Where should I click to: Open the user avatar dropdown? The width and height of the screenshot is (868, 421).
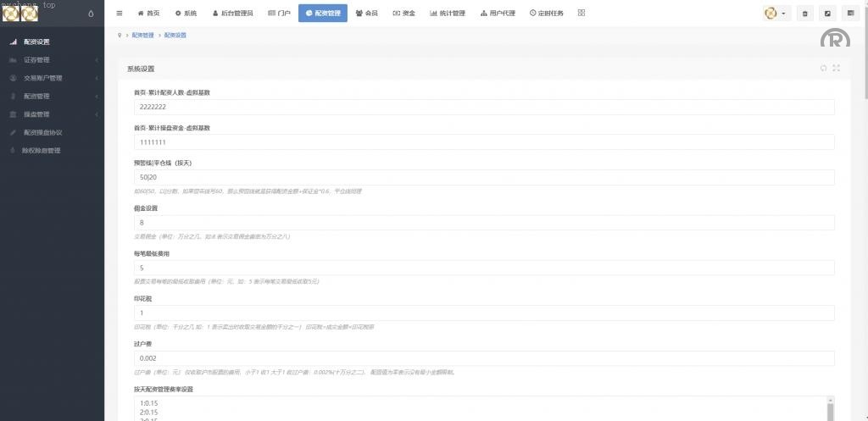(775, 14)
